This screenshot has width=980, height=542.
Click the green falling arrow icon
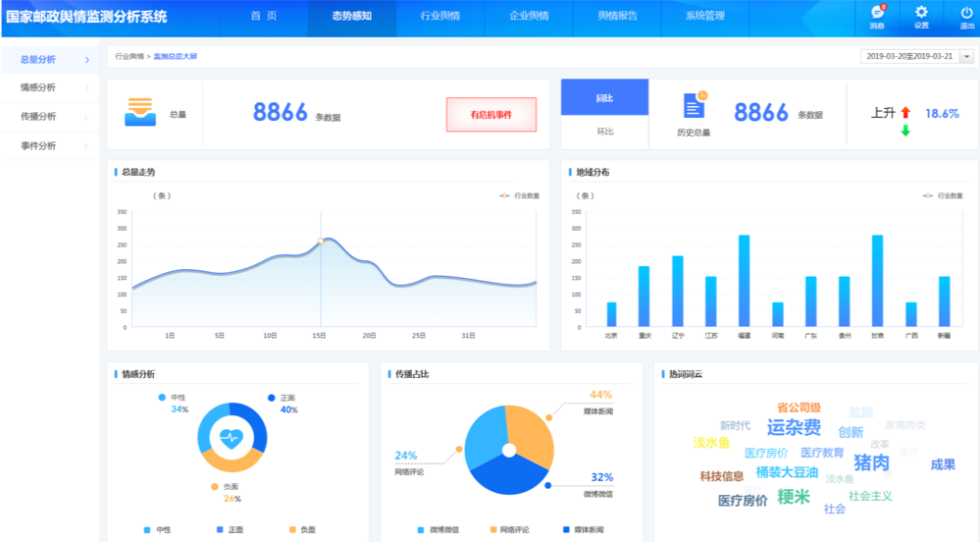(905, 131)
